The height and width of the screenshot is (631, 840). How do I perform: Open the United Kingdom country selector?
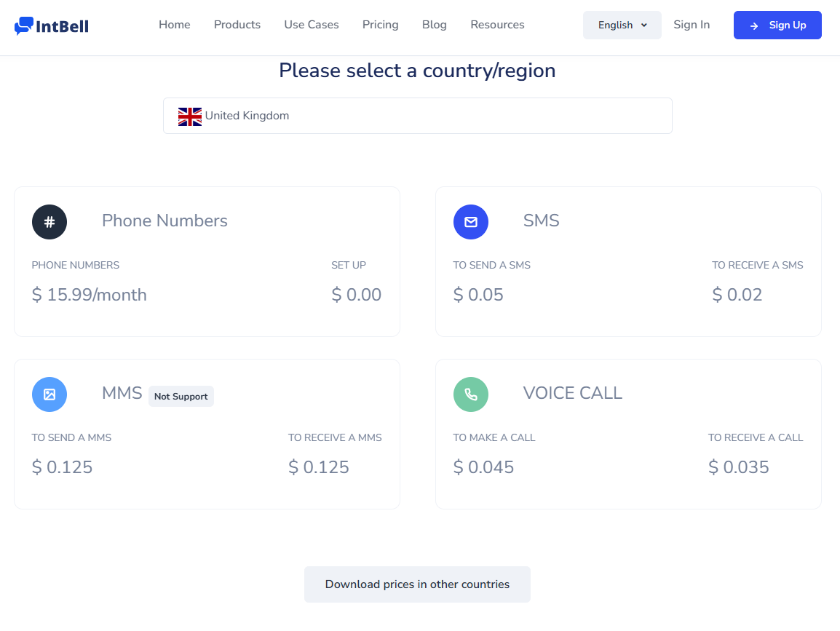417,116
